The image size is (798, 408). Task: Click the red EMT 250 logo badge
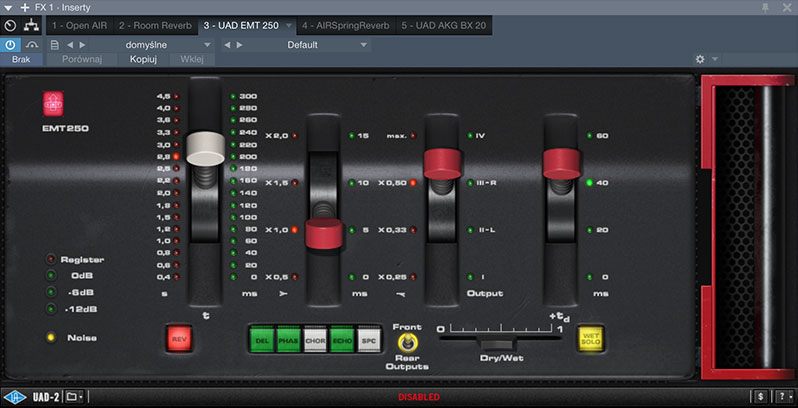(x=53, y=104)
